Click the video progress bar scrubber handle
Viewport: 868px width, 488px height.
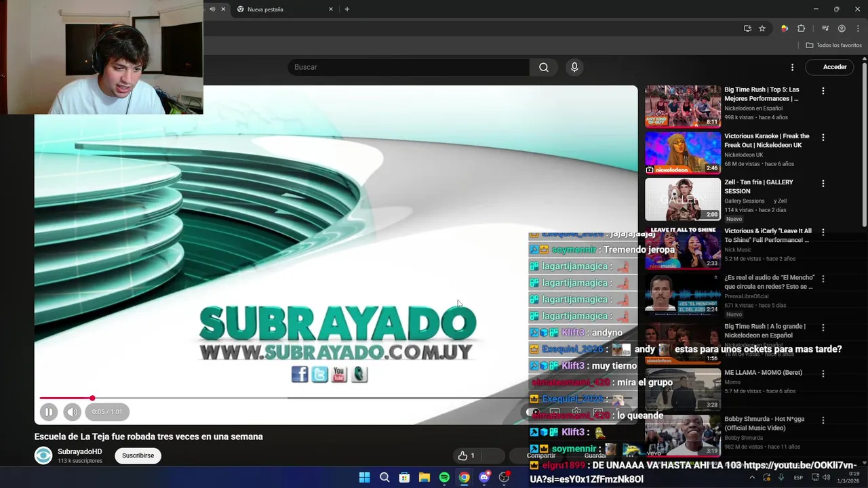92,399
